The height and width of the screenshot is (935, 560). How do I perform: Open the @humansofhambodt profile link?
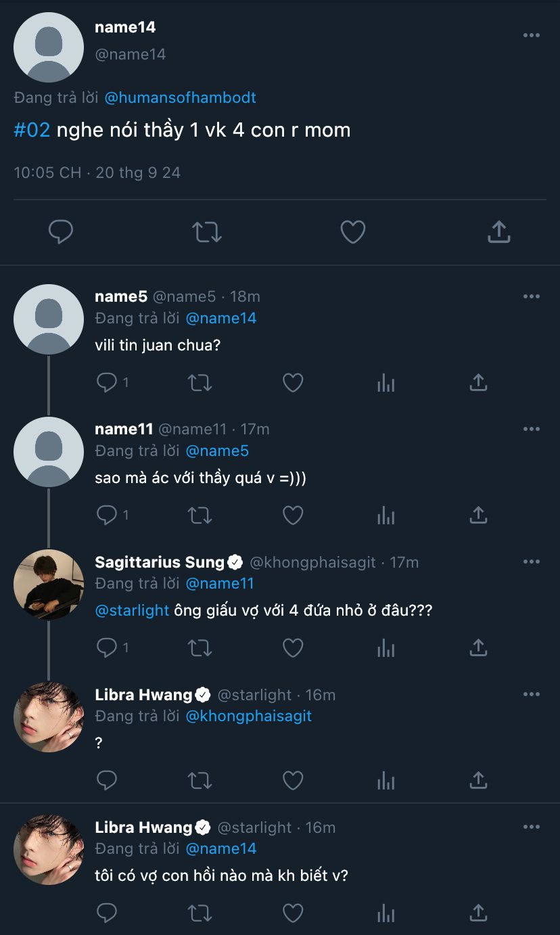point(180,97)
